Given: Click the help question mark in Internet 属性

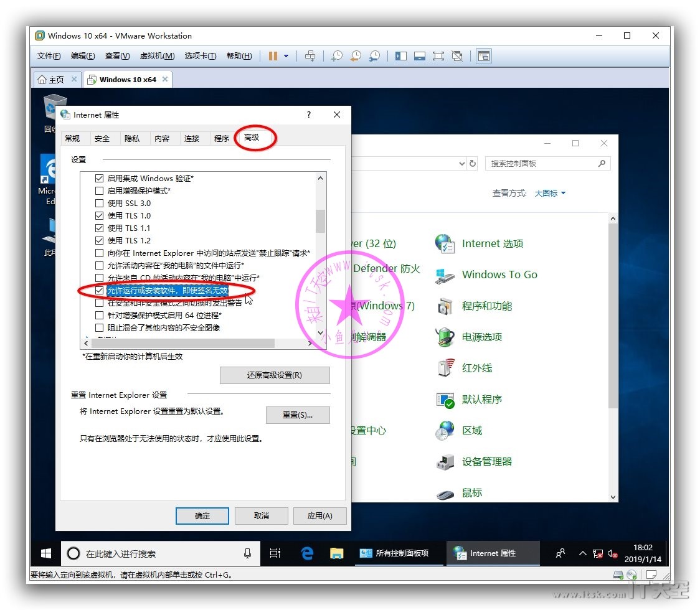Looking at the screenshot, I should pyautogui.click(x=309, y=115).
